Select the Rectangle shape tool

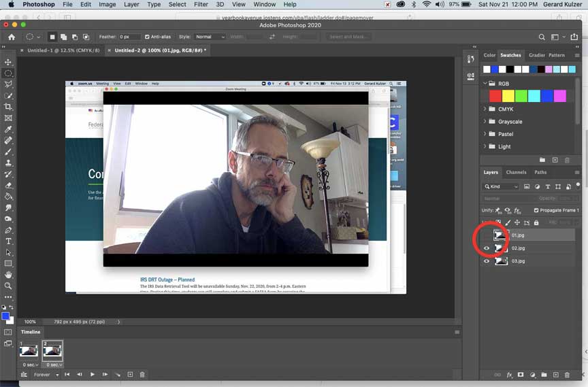coord(8,263)
